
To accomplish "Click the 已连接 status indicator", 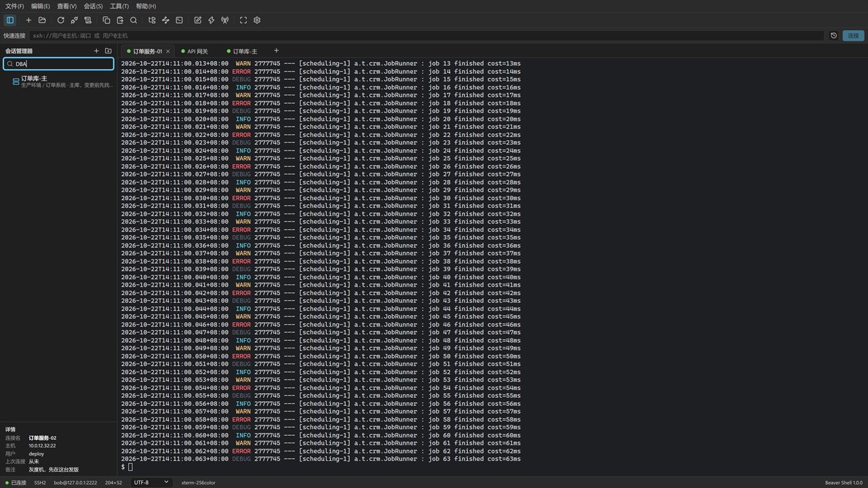I will 15,483.
